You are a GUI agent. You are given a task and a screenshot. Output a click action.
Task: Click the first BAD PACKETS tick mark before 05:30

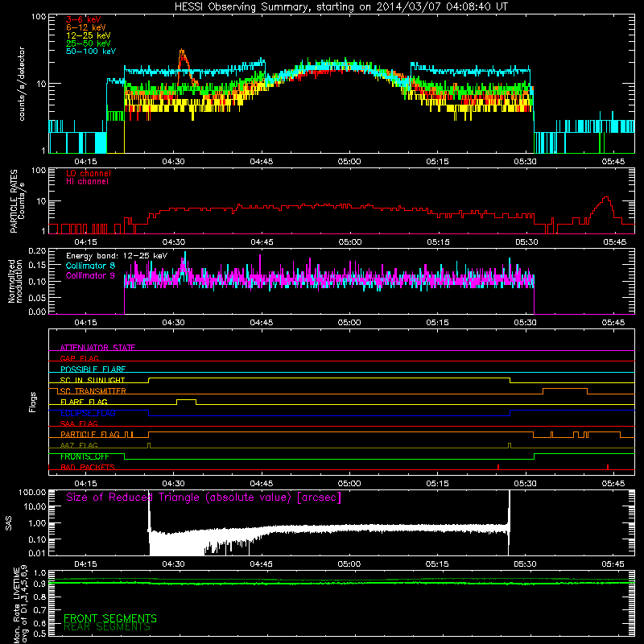coord(498,467)
